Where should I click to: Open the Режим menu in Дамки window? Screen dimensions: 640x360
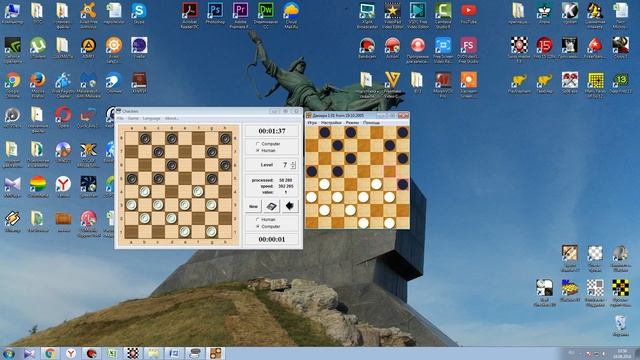(x=352, y=122)
